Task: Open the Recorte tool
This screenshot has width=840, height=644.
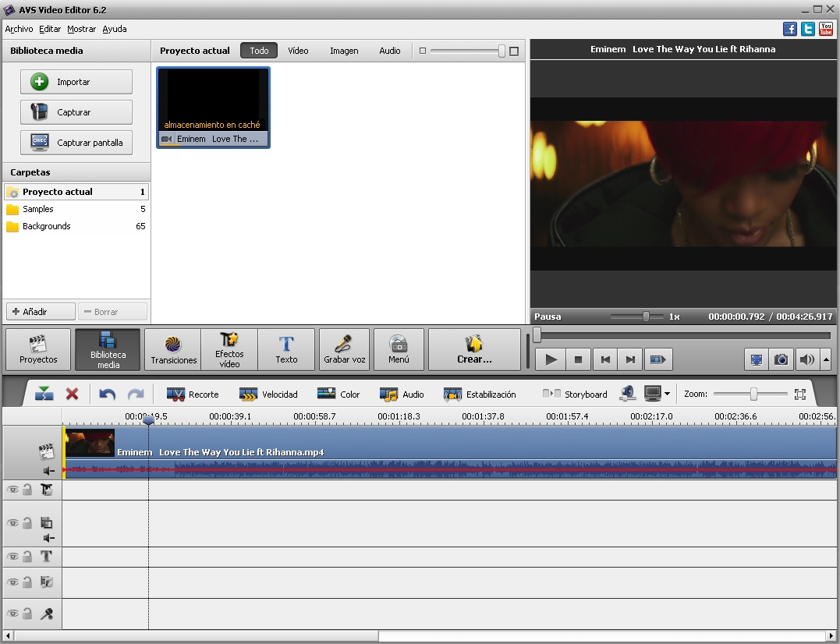Action: point(193,395)
